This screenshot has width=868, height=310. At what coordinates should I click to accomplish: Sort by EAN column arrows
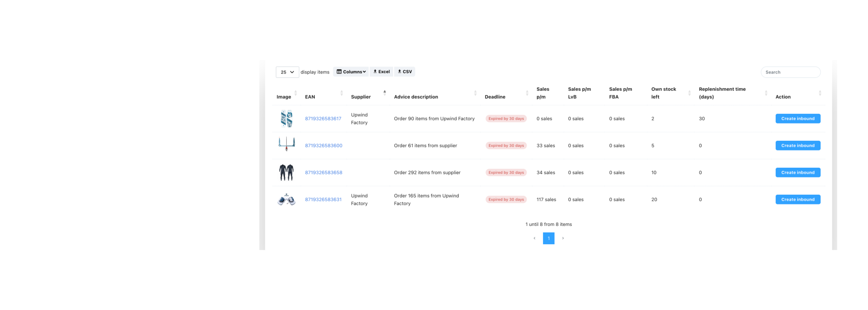tap(341, 93)
